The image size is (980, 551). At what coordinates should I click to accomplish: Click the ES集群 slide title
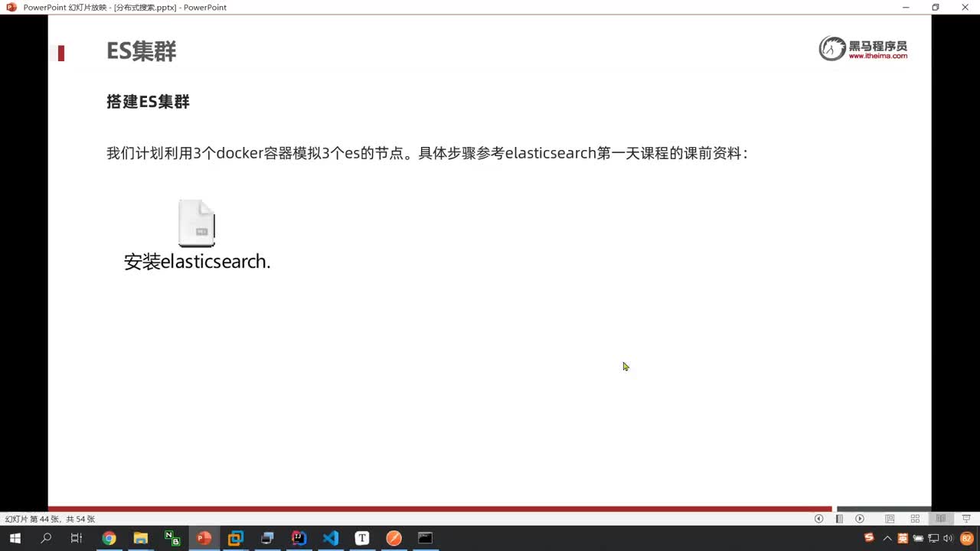click(x=142, y=51)
